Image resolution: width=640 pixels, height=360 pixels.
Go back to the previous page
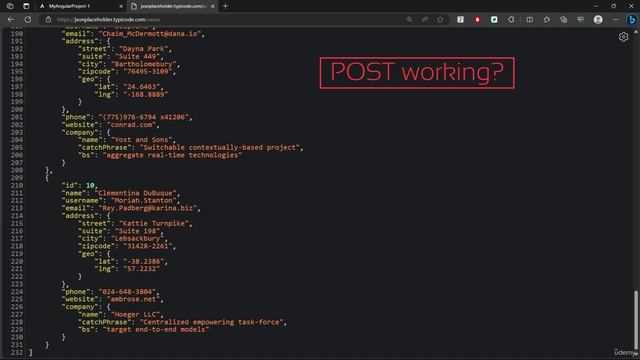pos(11,20)
